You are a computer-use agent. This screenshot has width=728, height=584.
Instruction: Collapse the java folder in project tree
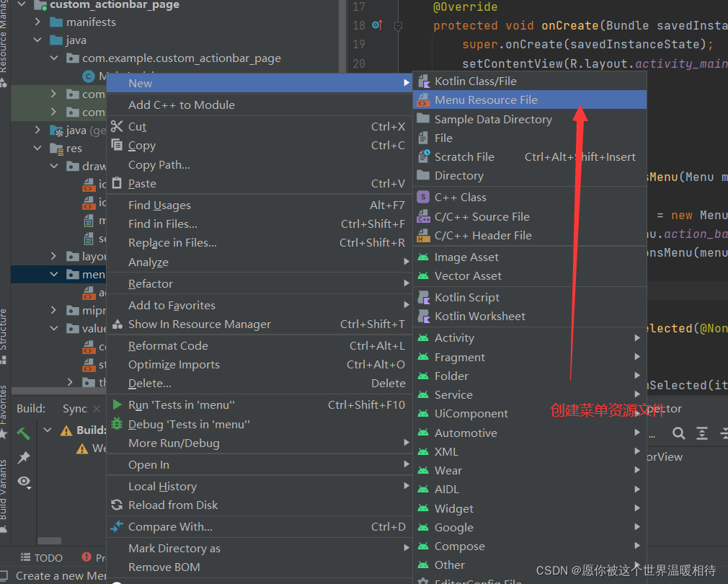coord(37,40)
